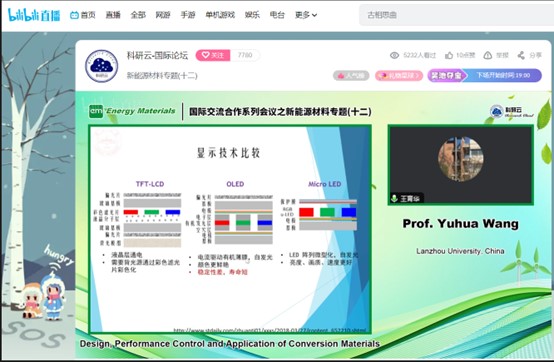554x362 pixels.
Task: Open the channel avatar of 科研云-国际论坛
Action: click(x=101, y=66)
